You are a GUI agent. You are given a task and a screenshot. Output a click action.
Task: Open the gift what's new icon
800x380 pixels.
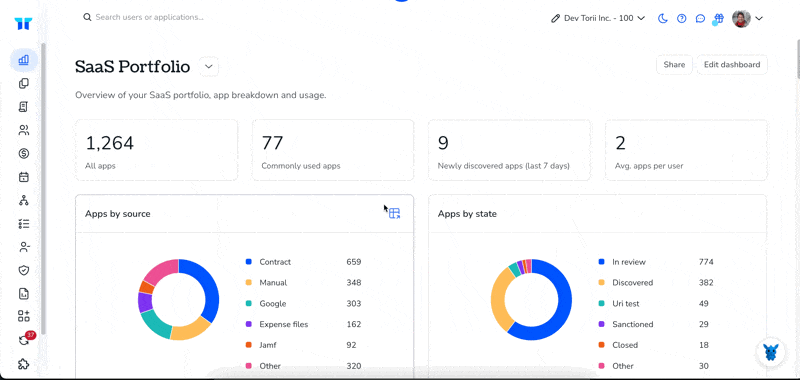pyautogui.click(x=718, y=19)
